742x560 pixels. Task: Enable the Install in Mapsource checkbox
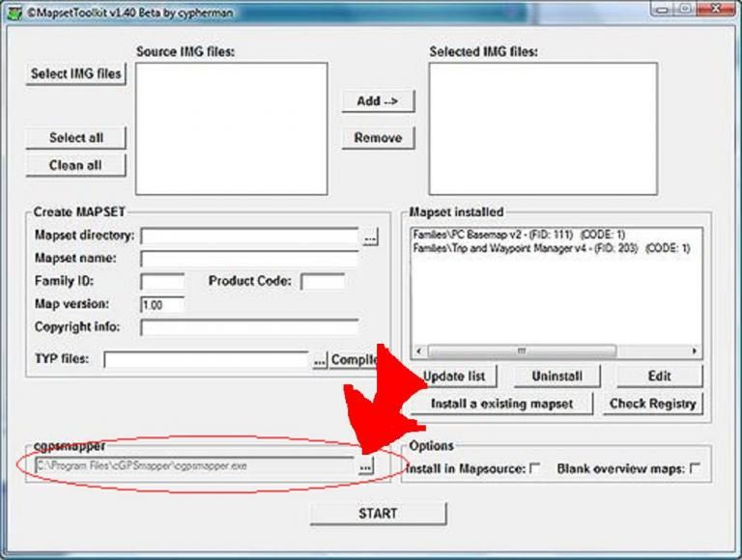[536, 469]
